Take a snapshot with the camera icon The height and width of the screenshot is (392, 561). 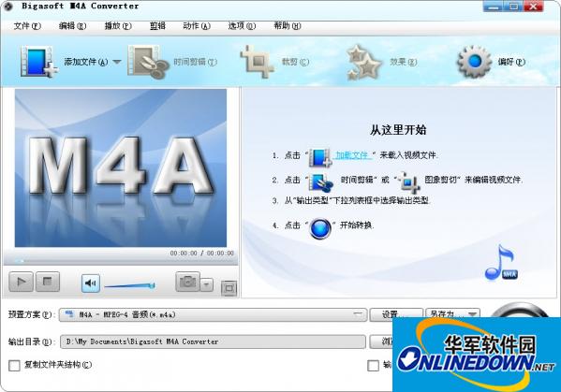pyautogui.click(x=187, y=282)
